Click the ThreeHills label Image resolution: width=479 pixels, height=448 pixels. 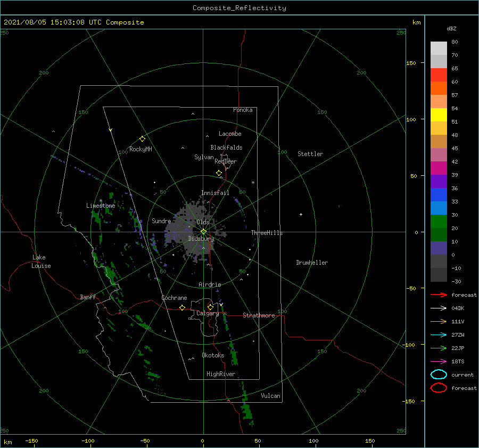(x=267, y=233)
